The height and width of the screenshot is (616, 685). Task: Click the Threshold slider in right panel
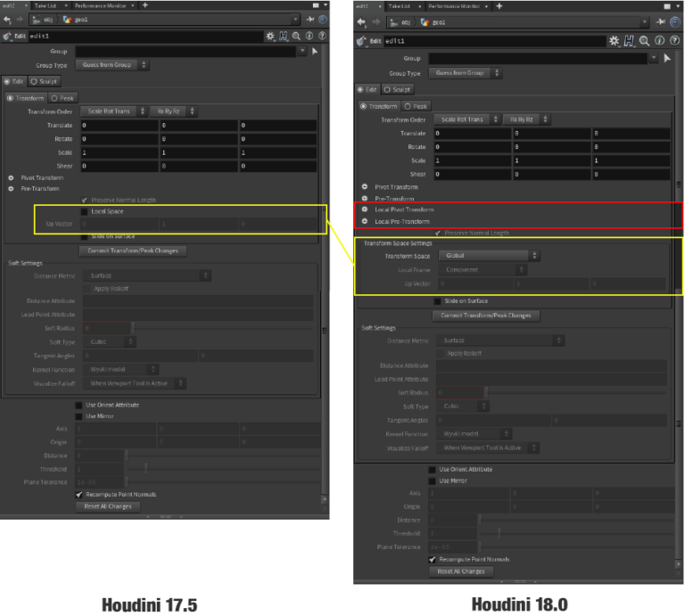pyautogui.click(x=499, y=533)
